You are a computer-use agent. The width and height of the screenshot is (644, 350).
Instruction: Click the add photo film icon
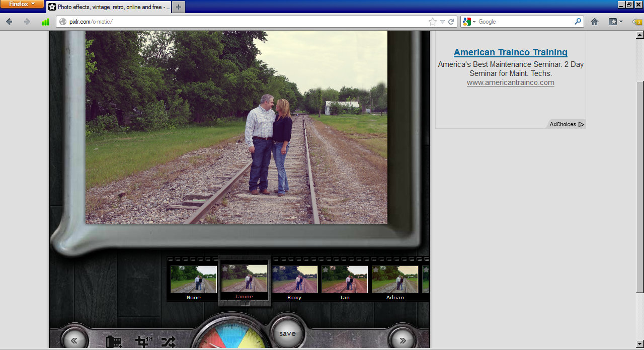click(114, 342)
